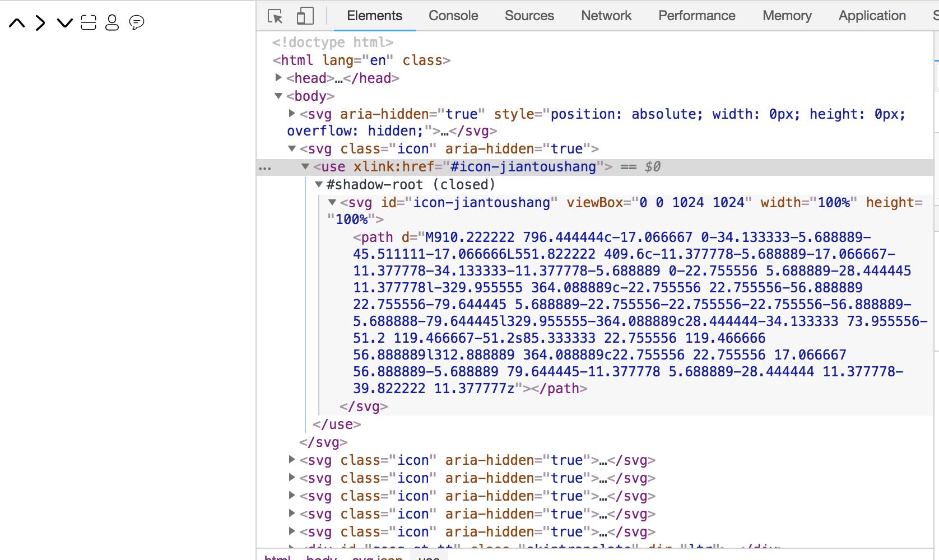Select the <!doctype html> line

click(333, 42)
